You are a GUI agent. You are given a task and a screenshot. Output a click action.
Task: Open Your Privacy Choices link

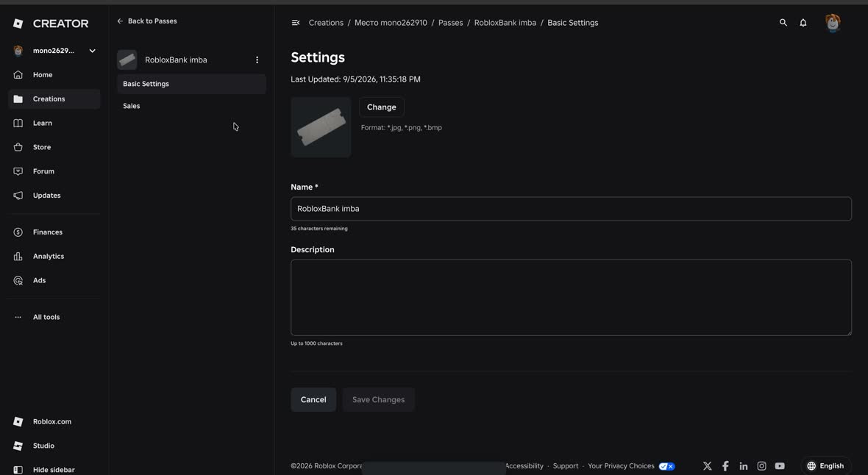coord(621,466)
